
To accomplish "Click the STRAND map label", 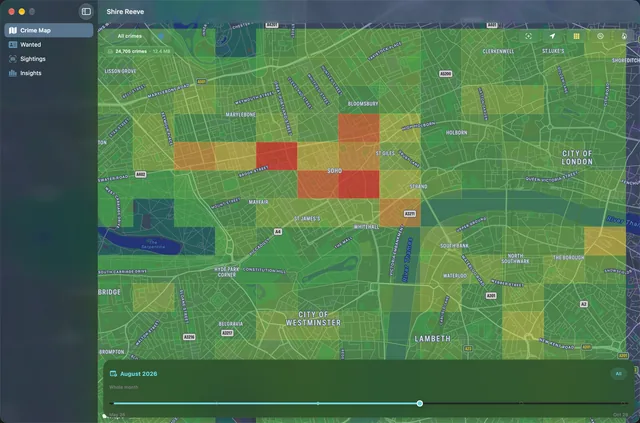I will pos(418,187).
